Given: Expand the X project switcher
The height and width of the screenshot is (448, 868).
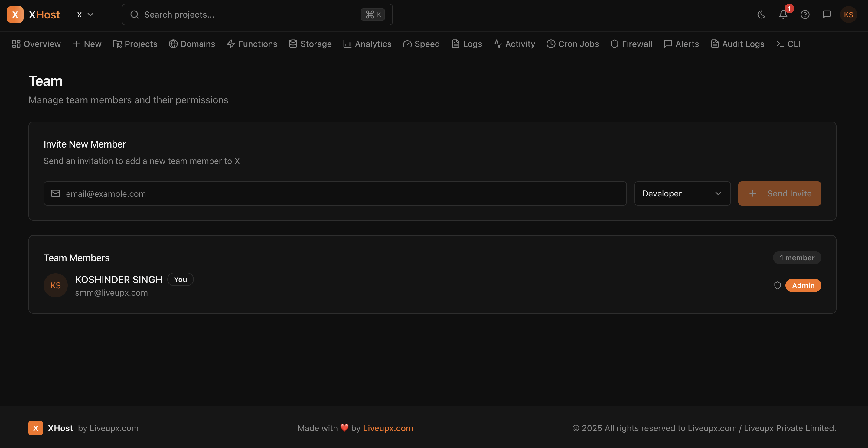Looking at the screenshot, I should pyautogui.click(x=85, y=15).
